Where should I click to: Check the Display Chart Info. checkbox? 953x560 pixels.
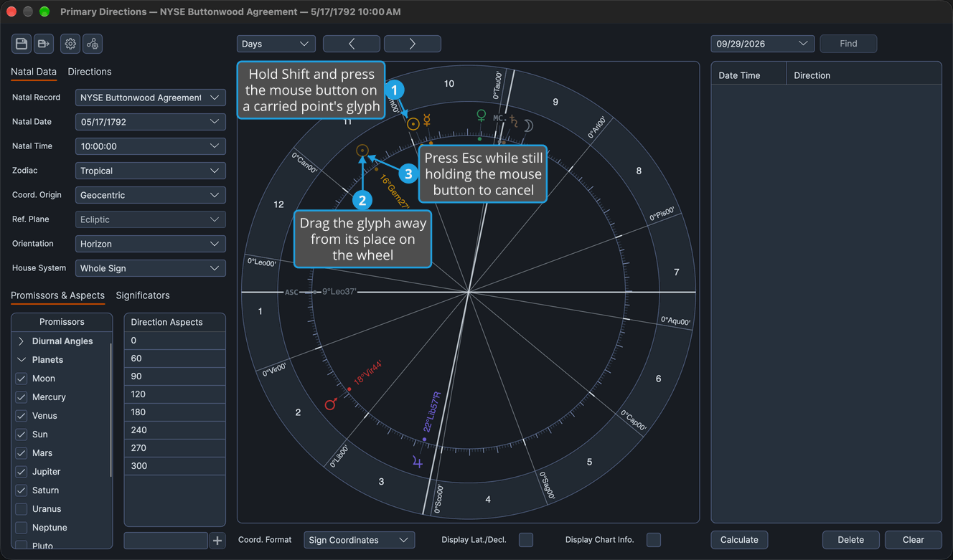(654, 540)
